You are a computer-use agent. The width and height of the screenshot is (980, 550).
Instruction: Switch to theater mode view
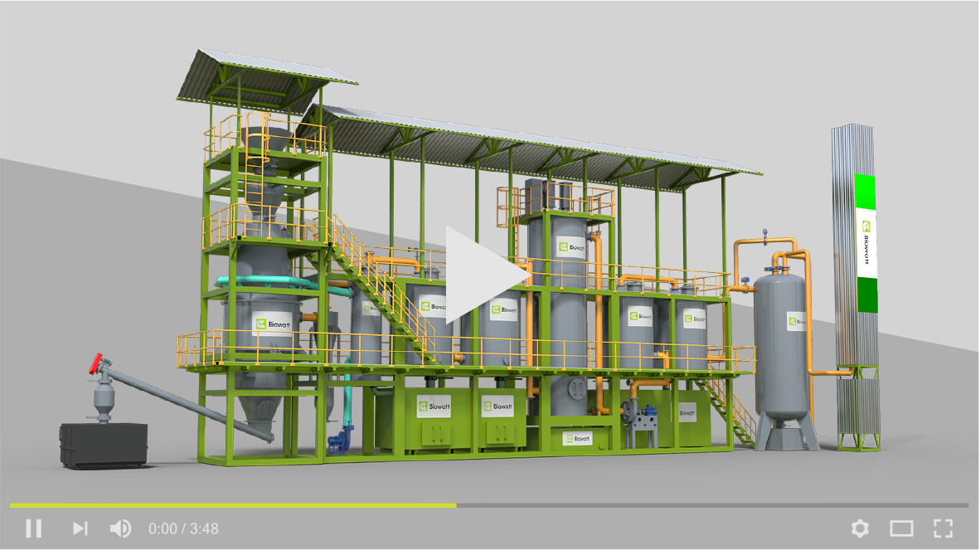901,528
